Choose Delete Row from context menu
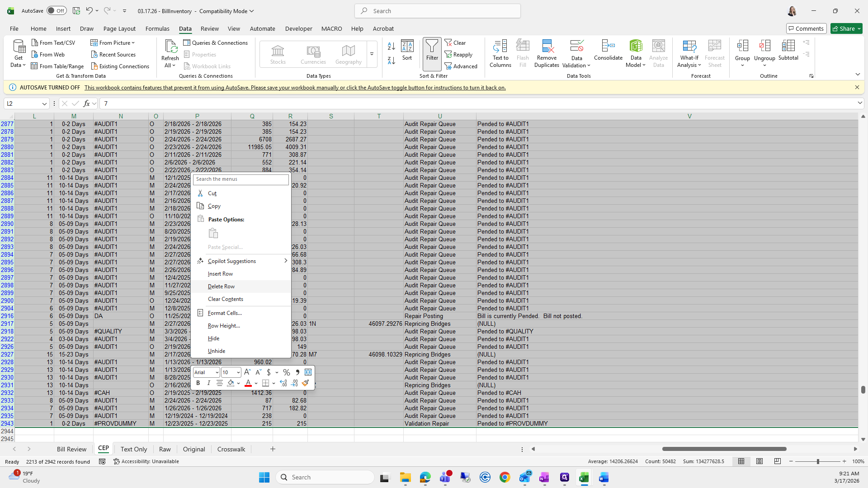Viewport: 868px width, 488px height. [221, 286]
